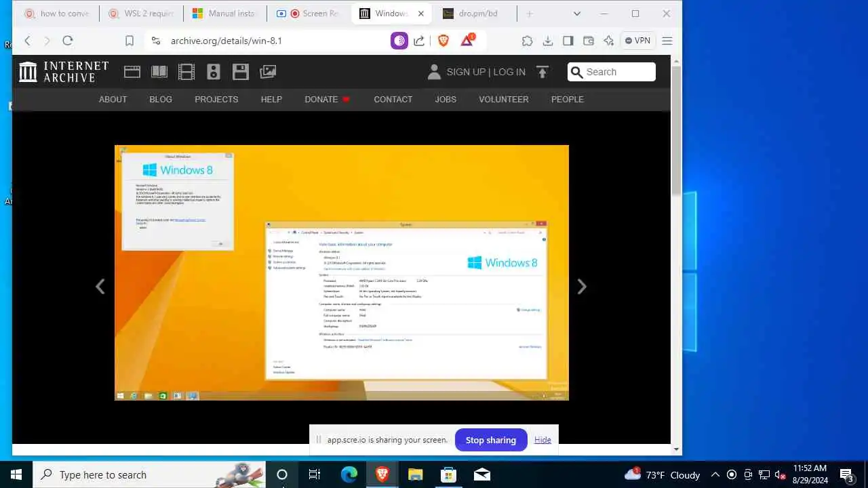Switch to the 'how to conve' tab
Screen dimensions: 868x488
click(x=56, y=14)
